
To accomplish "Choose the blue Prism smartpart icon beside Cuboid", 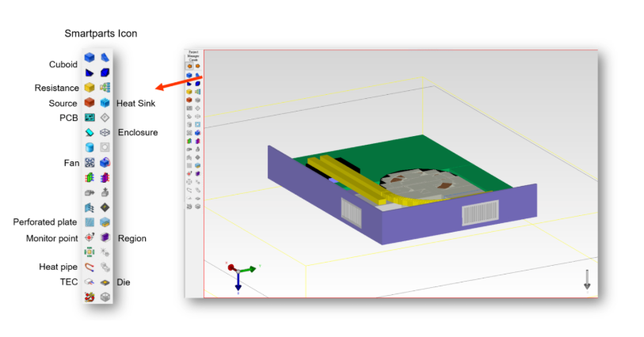I will (x=105, y=58).
